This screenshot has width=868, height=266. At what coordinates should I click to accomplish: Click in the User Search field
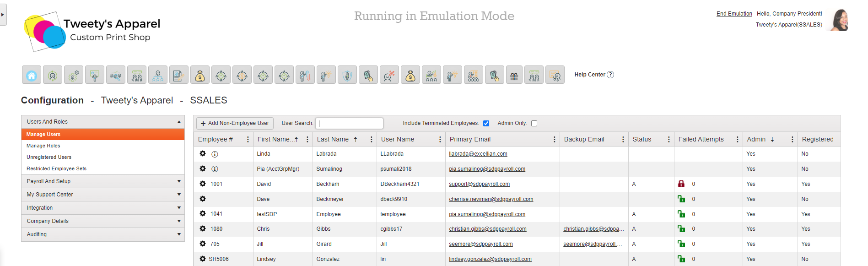coord(350,123)
